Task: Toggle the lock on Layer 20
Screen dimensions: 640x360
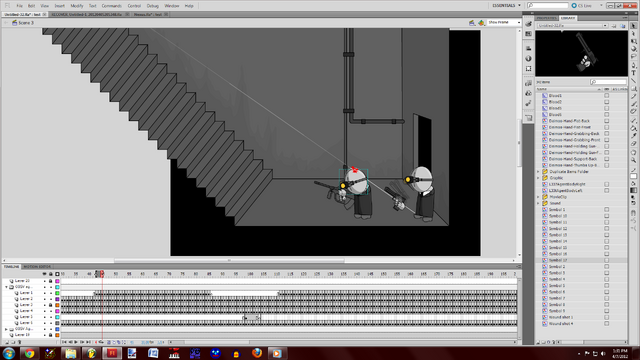Action: click(x=51, y=281)
